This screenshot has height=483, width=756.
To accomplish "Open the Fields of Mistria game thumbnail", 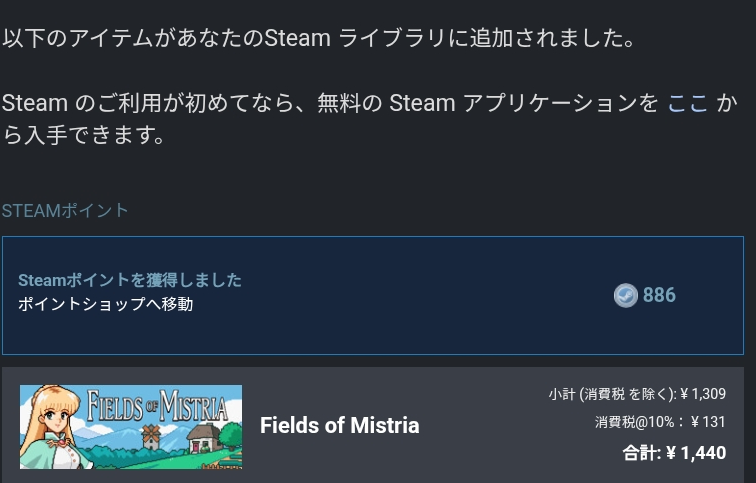I will click(x=131, y=427).
